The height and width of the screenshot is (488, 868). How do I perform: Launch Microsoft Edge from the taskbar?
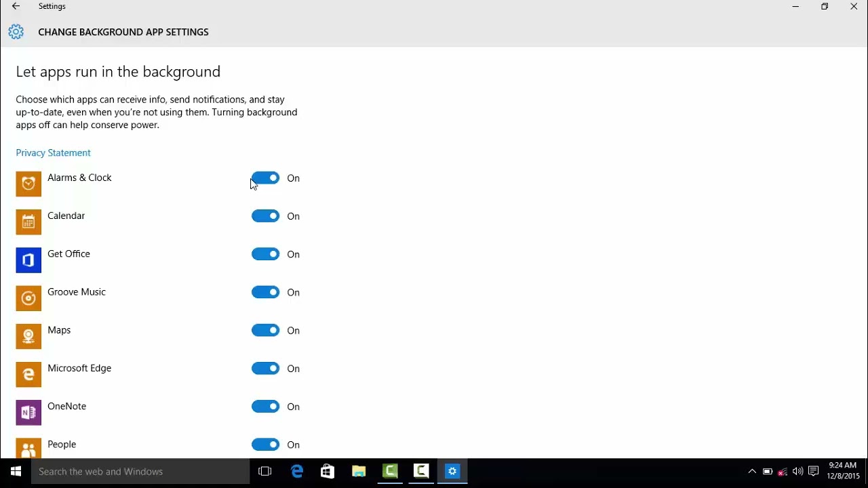297,472
